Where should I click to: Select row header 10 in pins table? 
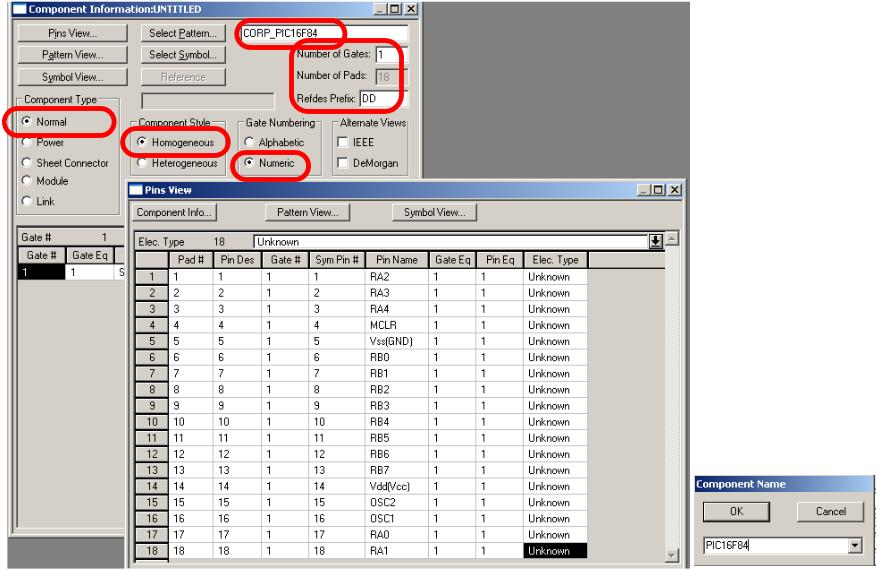click(152, 422)
